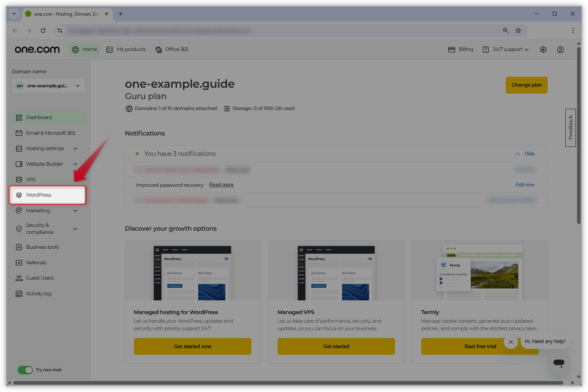Image resolution: width=588 pixels, height=392 pixels.
Task: Open Chrome three-dot menu
Action: [573, 31]
